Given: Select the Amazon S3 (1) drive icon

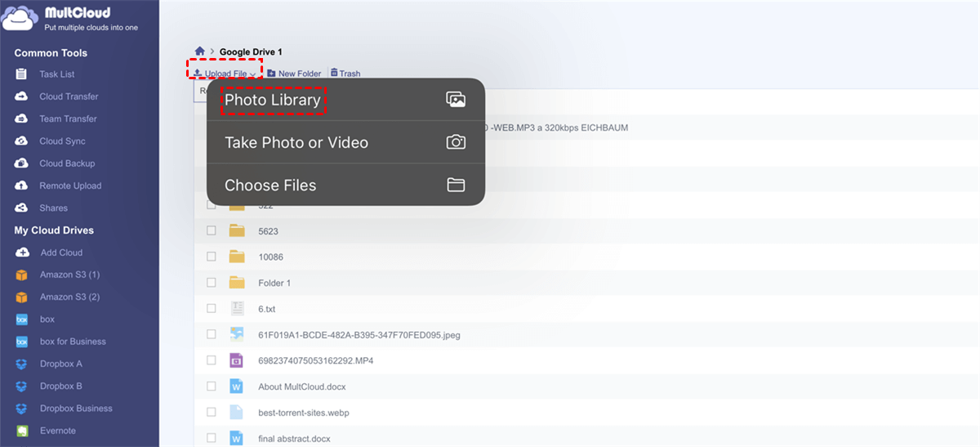Looking at the screenshot, I should tap(23, 275).
